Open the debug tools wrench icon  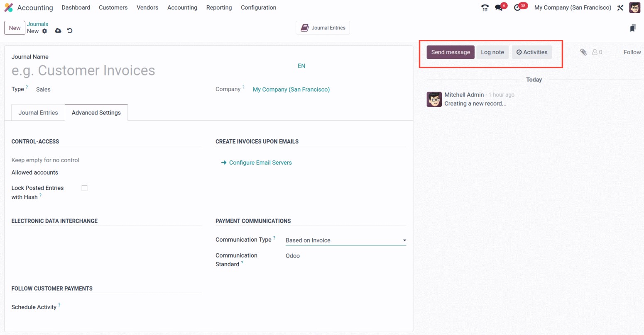[620, 7]
